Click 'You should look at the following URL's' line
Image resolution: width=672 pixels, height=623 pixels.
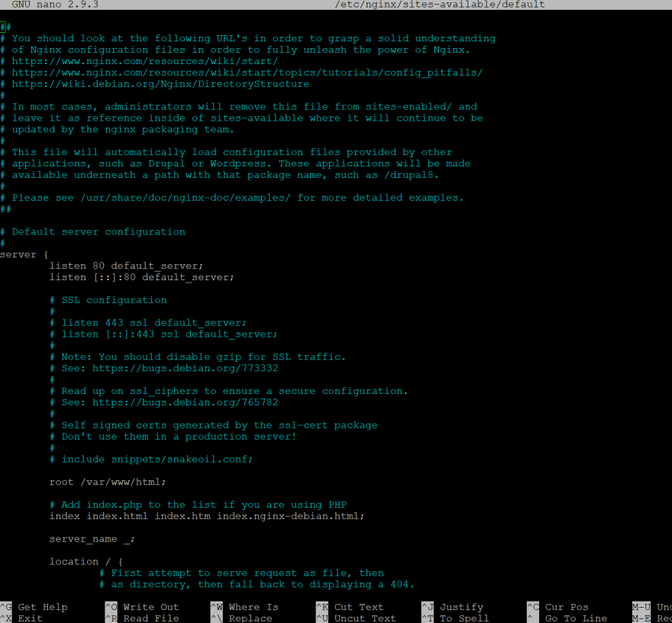pos(247,38)
